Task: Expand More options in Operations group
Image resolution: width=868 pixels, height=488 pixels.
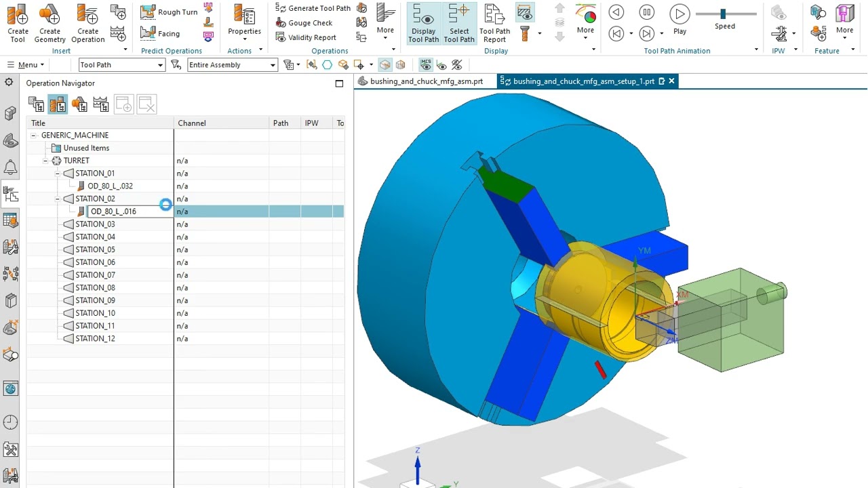Action: tap(385, 22)
